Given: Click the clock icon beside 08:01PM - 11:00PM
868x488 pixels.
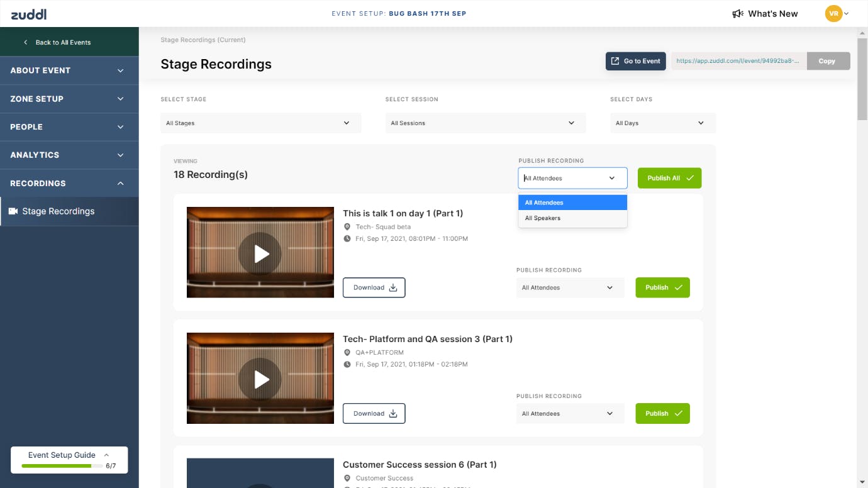Looking at the screenshot, I should coord(347,239).
